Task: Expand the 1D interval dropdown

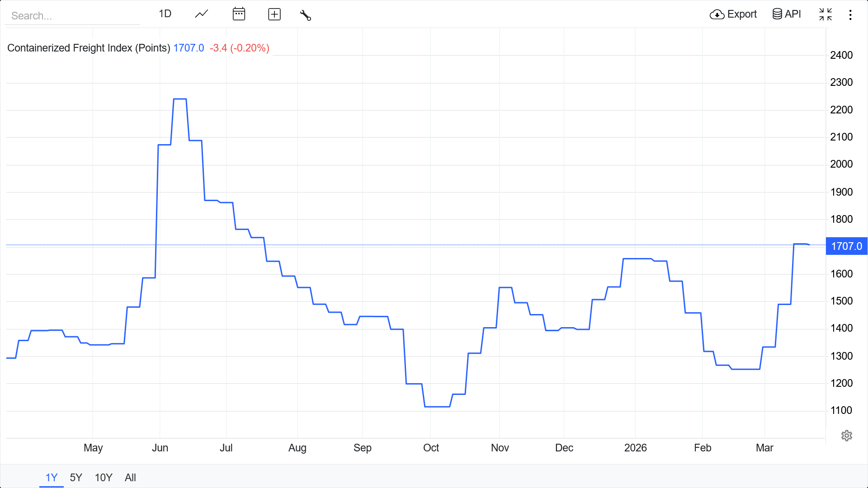Action: [165, 14]
